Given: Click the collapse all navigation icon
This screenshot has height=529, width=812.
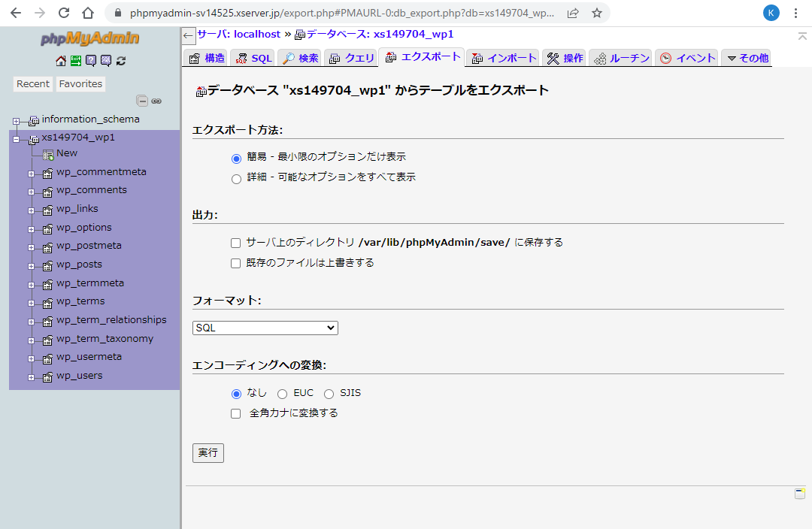Looking at the screenshot, I should pos(142,101).
